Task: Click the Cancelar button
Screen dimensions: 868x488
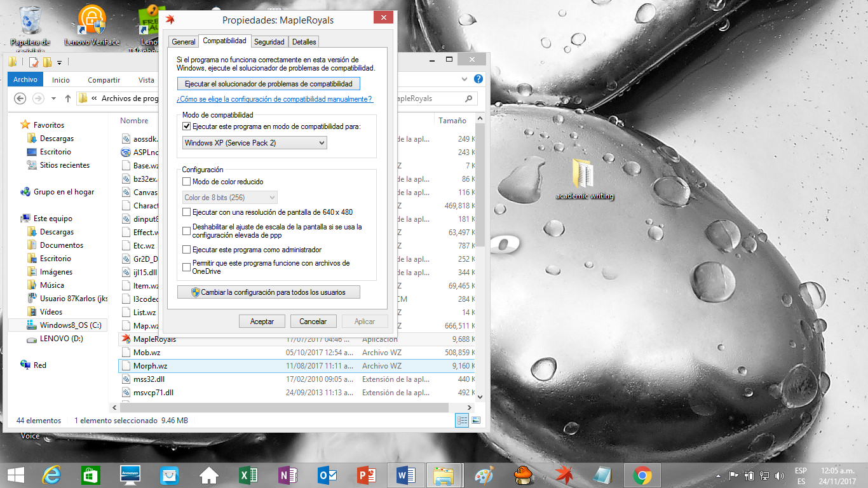Action: (313, 322)
